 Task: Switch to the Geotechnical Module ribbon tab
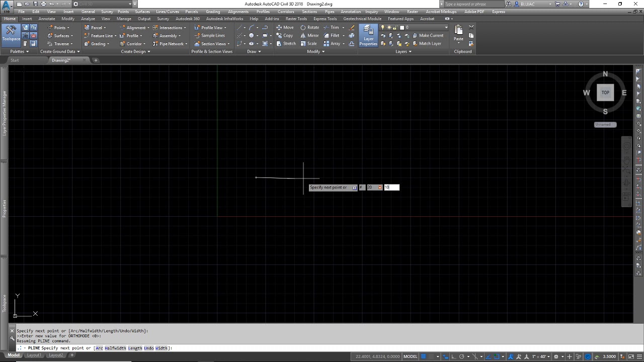coord(362,19)
